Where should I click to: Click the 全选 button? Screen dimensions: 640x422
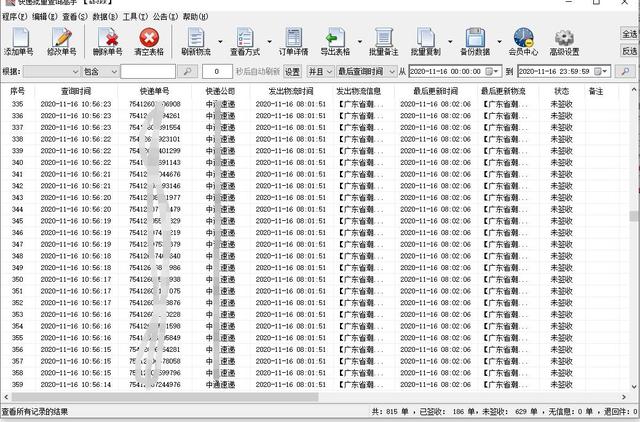click(x=630, y=34)
